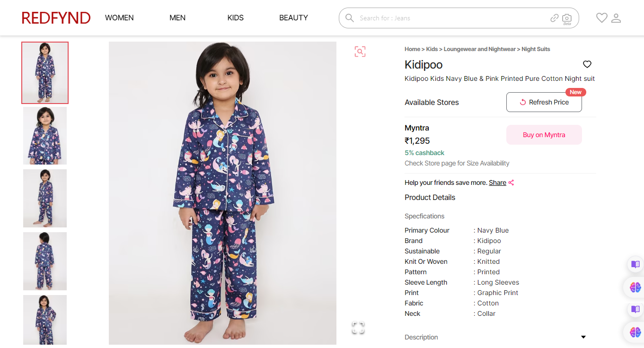644x348 pixels.
Task: Open camera image search (Beta)
Action: [x=566, y=18]
